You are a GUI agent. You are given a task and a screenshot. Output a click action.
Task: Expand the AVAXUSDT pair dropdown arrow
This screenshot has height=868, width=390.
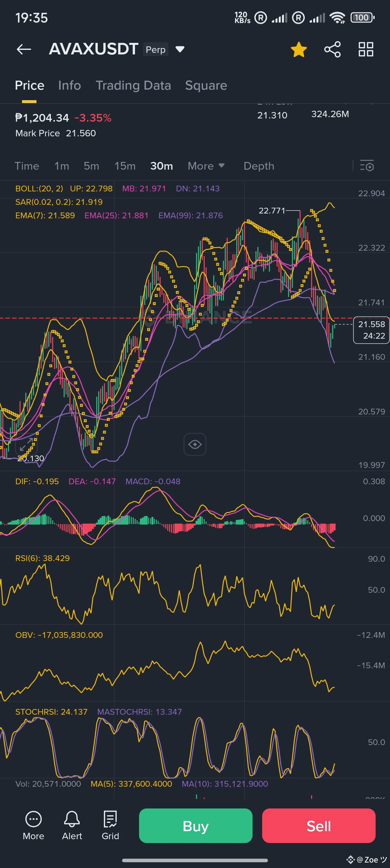[180, 49]
